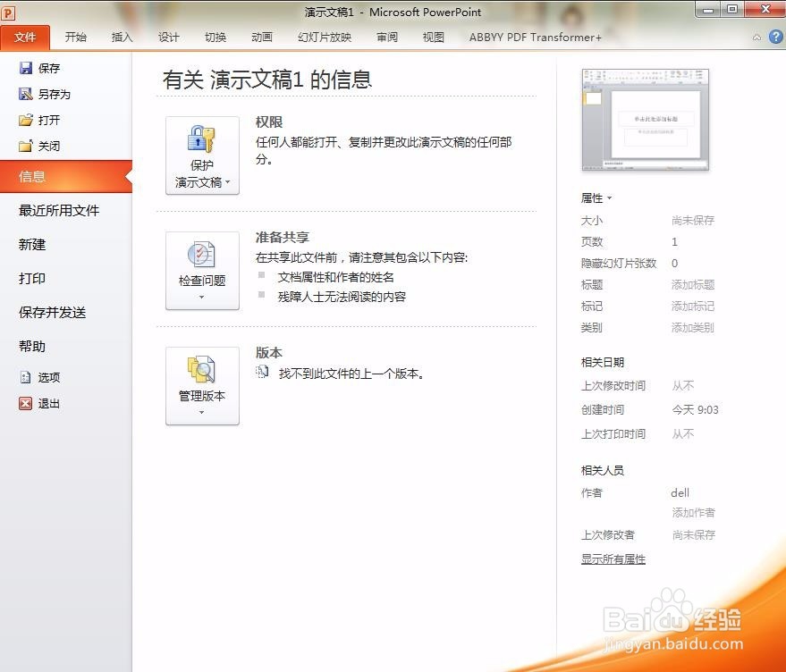Switch to the 设计 tab

(x=168, y=37)
